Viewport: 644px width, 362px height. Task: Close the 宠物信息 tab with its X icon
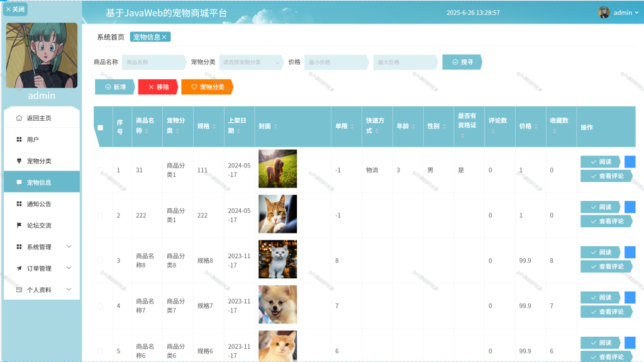click(164, 37)
